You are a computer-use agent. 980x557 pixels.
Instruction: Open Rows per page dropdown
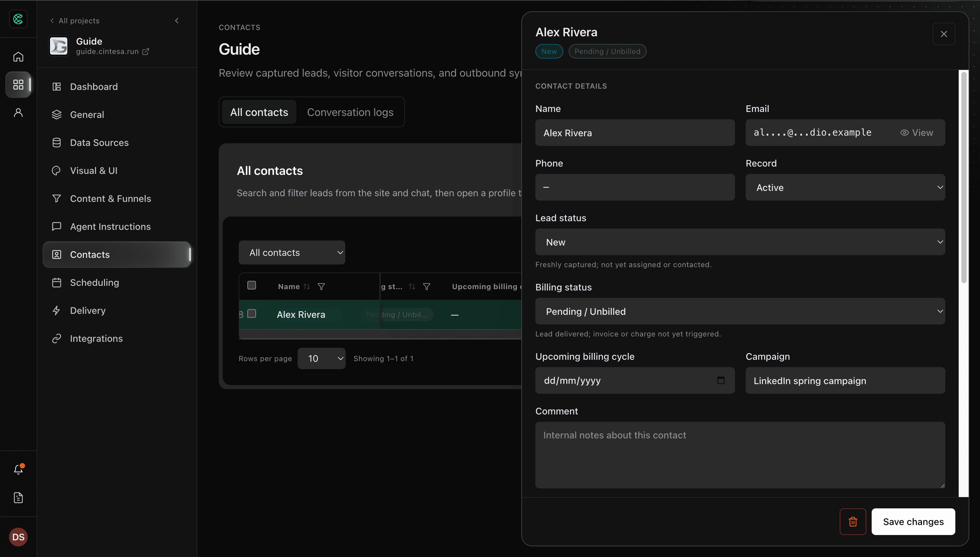pyautogui.click(x=321, y=358)
